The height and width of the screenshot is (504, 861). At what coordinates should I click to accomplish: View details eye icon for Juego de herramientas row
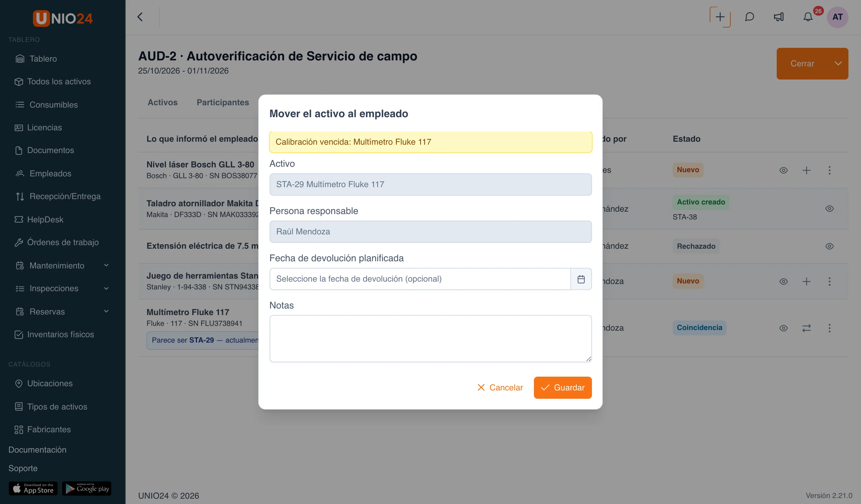[784, 281]
